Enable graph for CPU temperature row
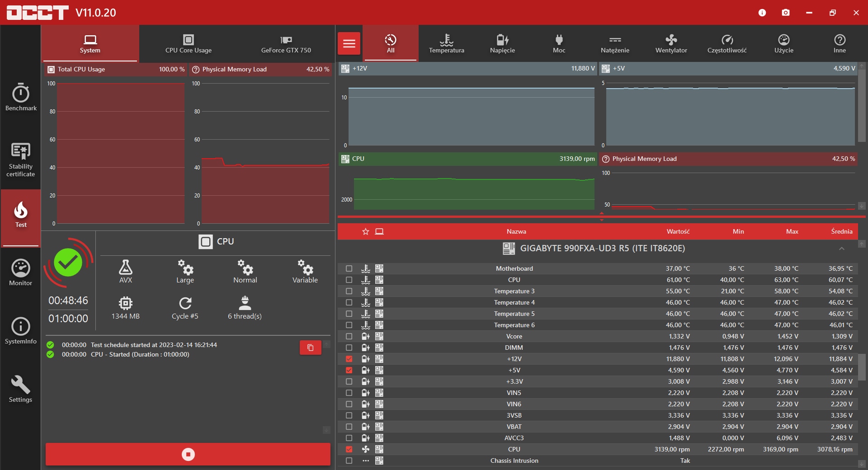 (x=349, y=280)
